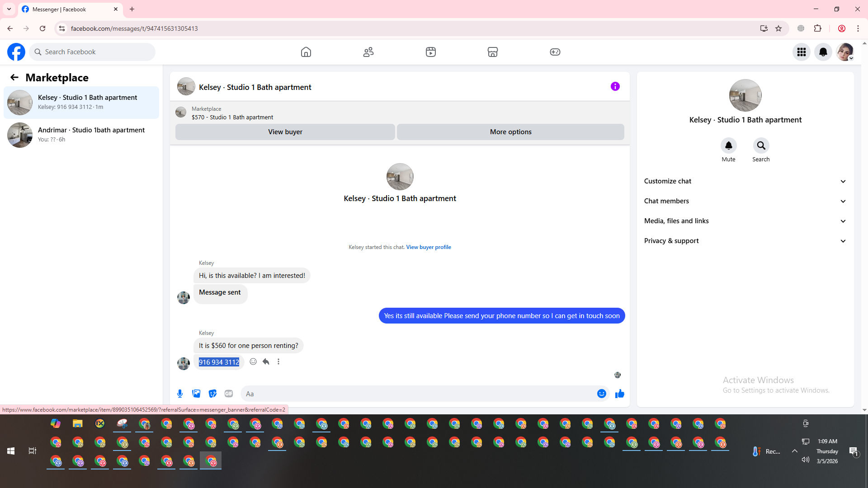Open more options for the phone number message
This screenshot has height=488, width=868.
point(278,361)
